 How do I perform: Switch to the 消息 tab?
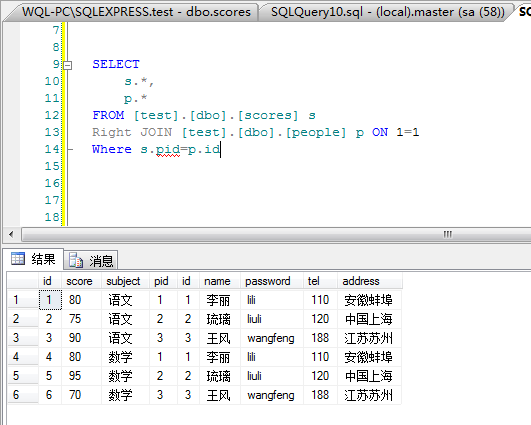click(x=91, y=260)
